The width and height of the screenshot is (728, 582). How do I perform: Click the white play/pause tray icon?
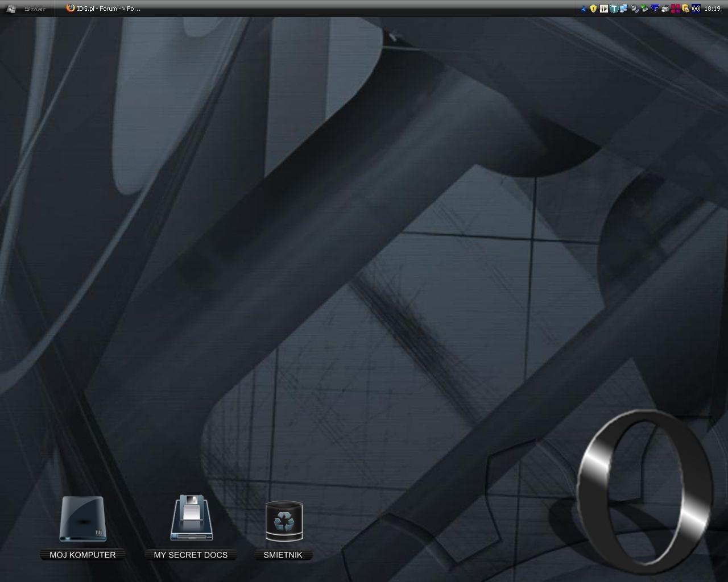[x=604, y=9]
